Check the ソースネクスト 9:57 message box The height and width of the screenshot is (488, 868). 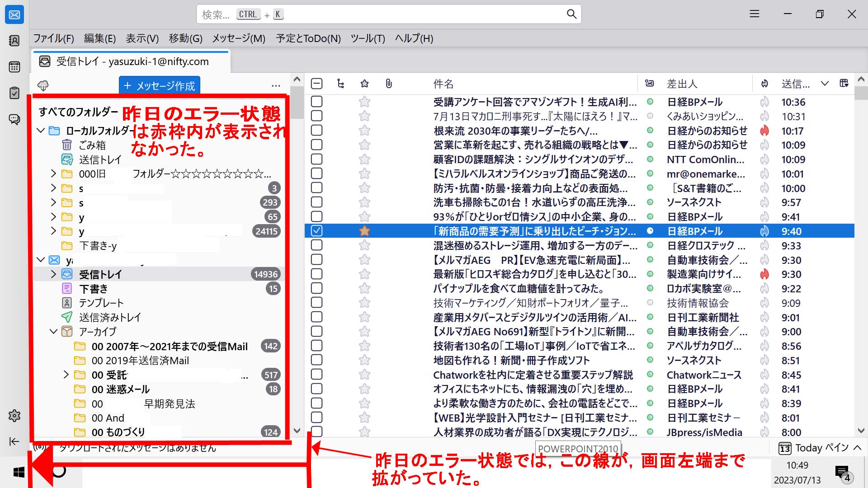[317, 202]
